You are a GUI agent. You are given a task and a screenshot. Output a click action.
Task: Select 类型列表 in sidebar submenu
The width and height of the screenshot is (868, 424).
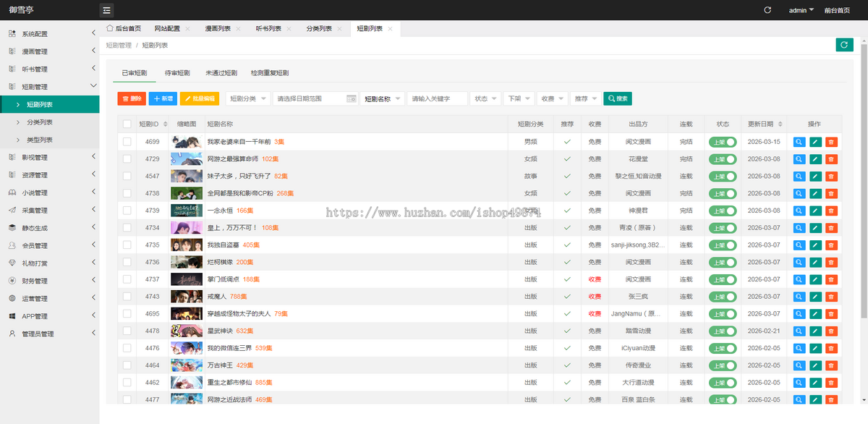[49, 140]
